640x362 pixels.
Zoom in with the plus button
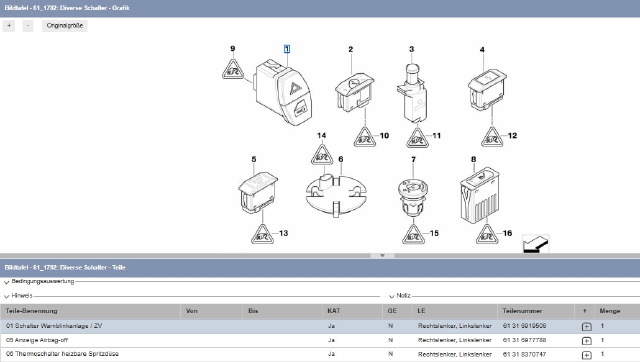click(x=9, y=26)
